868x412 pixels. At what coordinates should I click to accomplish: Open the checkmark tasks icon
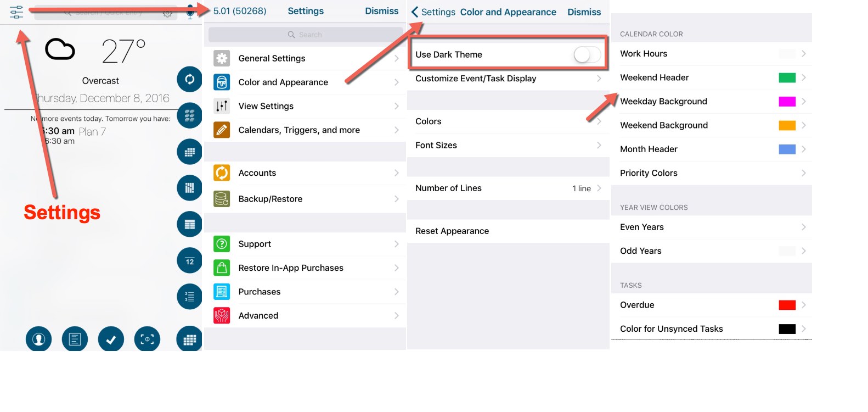pos(111,339)
